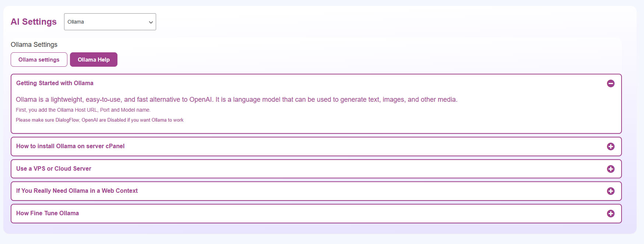
Task: Expand How to install Ollama on server cPanel
Action: point(70,146)
